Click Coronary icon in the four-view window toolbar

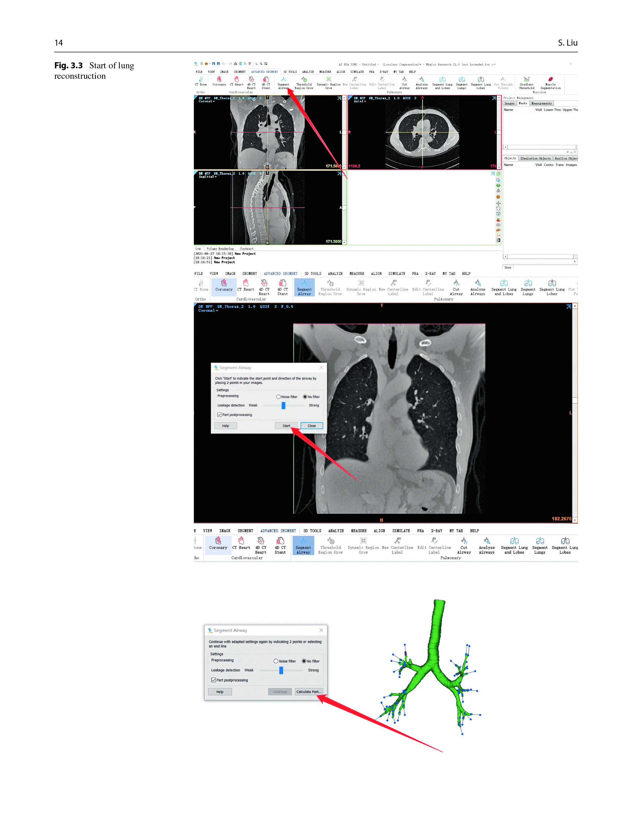point(219,81)
